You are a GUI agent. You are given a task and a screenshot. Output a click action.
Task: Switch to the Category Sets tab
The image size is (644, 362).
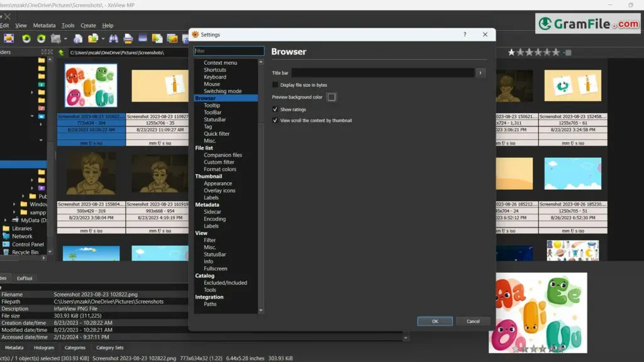109,348
